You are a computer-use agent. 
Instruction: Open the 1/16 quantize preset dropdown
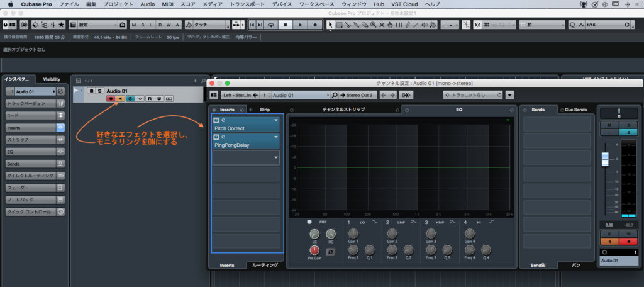pos(607,25)
